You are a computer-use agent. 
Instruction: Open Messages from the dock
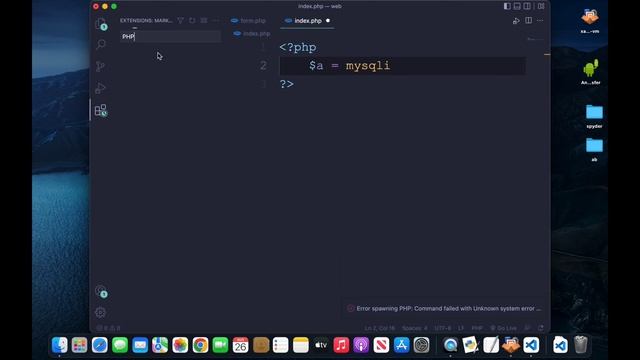(x=120, y=345)
